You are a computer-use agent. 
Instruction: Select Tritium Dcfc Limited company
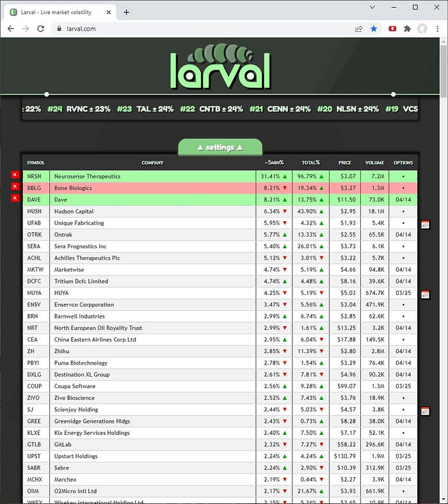click(x=153, y=281)
